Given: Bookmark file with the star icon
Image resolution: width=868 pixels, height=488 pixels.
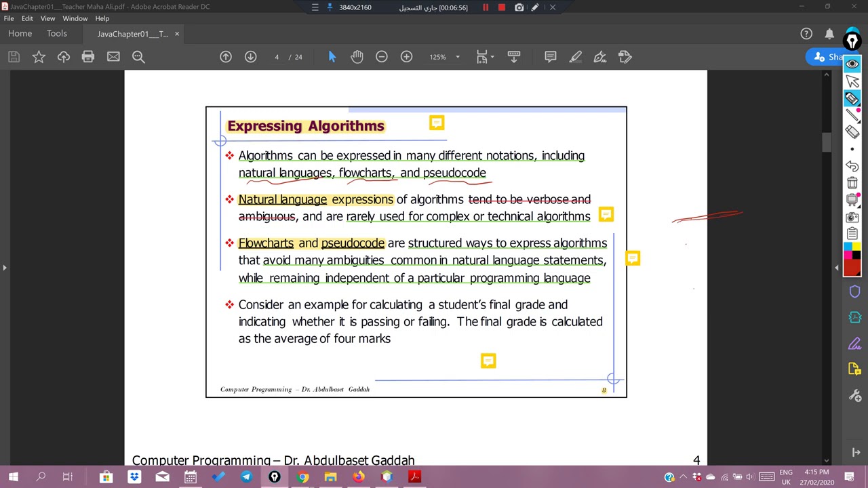Looking at the screenshot, I should pos(39,57).
